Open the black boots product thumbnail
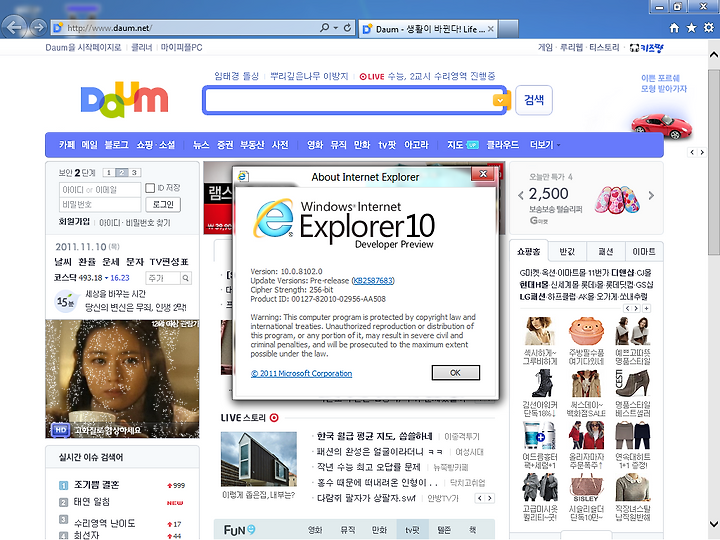The image size is (720, 540). click(540, 383)
